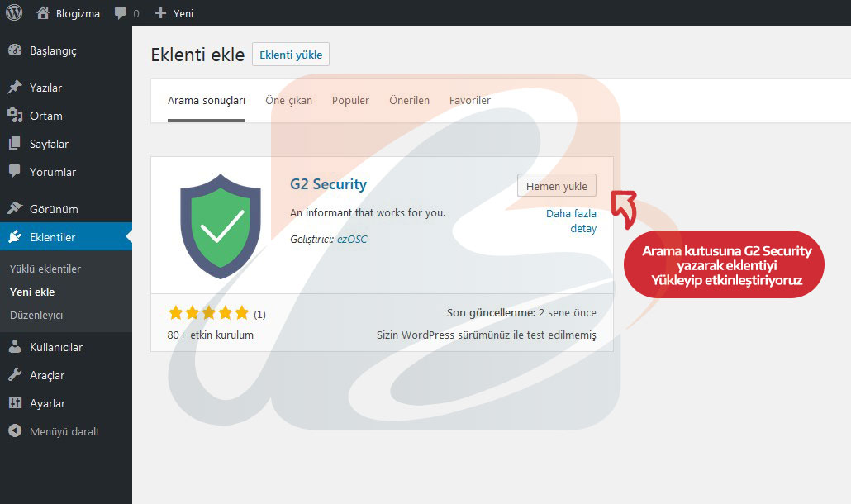The height and width of the screenshot is (504, 851).
Task: Click the Eklenti yükle button
Action: [291, 55]
